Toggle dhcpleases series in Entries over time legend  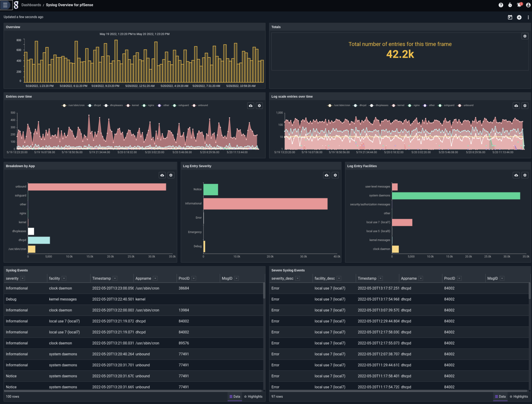coord(113,105)
